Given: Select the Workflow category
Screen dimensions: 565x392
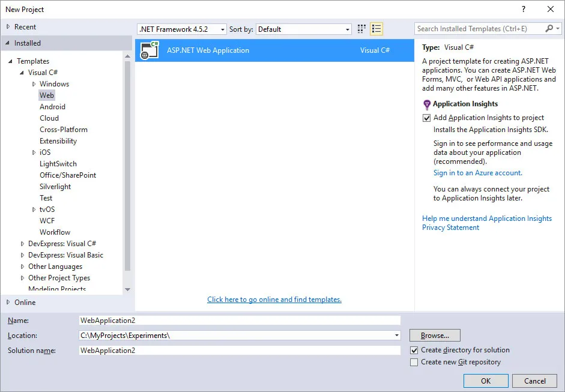Looking at the screenshot, I should click(55, 232).
